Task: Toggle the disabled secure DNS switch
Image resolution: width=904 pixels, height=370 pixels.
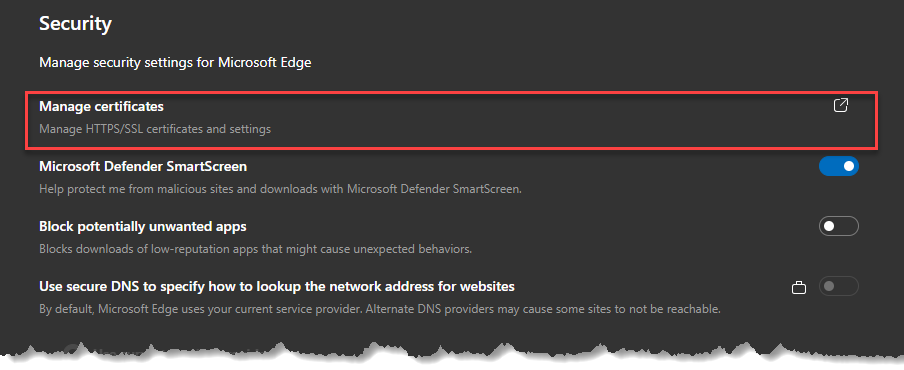Action: [x=839, y=286]
